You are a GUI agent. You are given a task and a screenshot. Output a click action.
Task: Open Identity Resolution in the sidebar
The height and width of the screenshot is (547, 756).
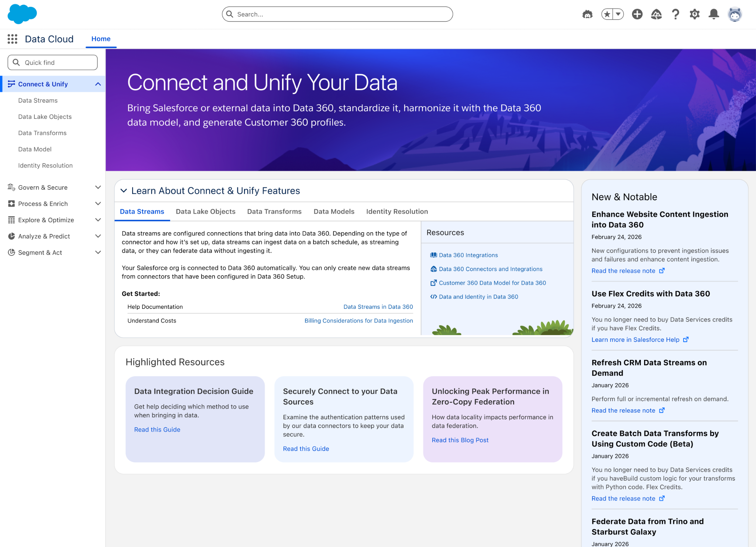(x=45, y=165)
